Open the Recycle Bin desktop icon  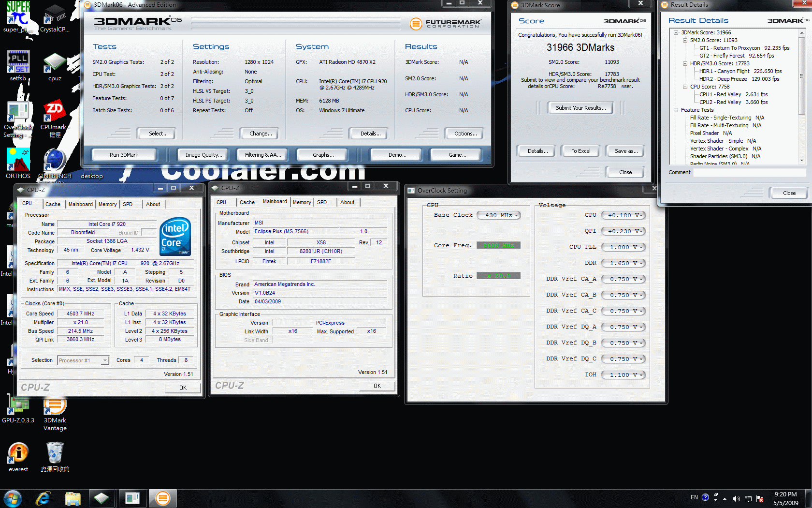(55, 457)
